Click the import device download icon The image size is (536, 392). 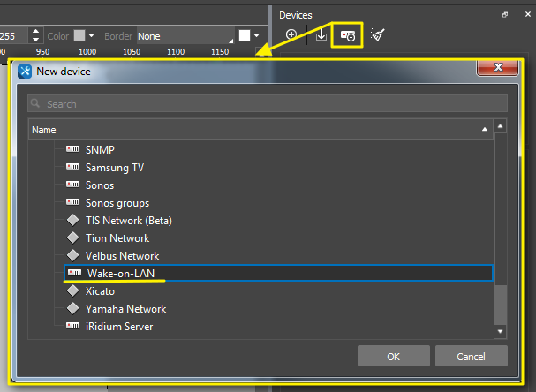pos(321,35)
